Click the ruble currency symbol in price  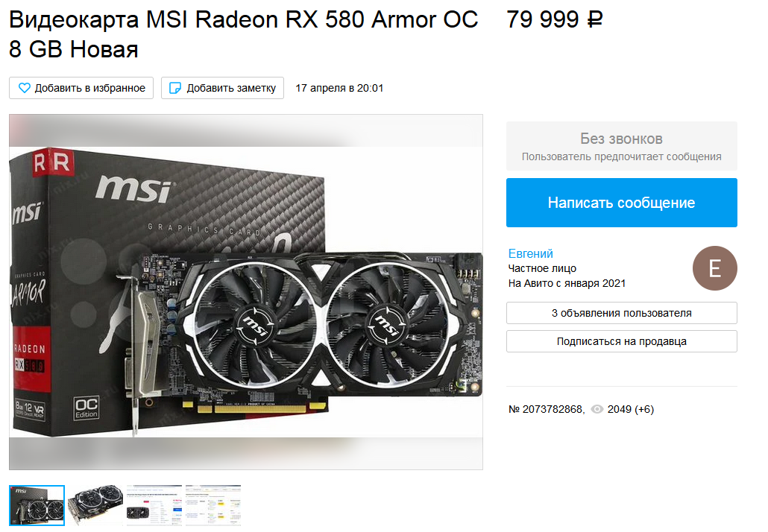coord(594,20)
